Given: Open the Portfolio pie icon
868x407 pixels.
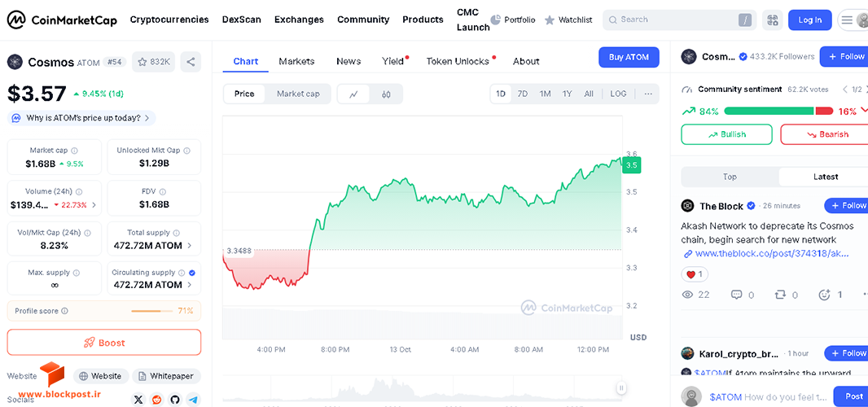Looking at the screenshot, I should (x=495, y=20).
